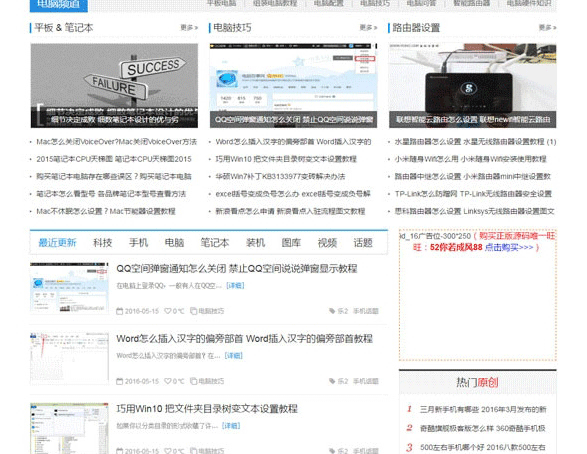Click the 路由器设置 section heading
Viewport: 587px width, 454px height.
pos(416,28)
